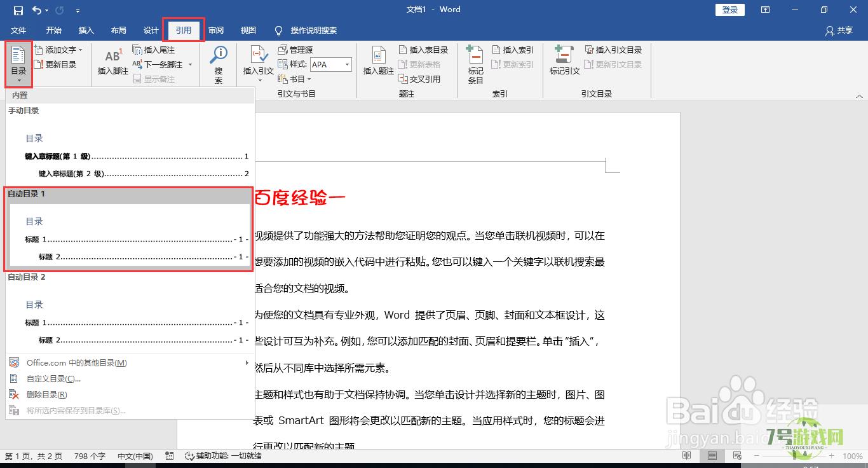Click the 百度经验一 heading text
The image size is (868, 468).
tap(300, 198)
